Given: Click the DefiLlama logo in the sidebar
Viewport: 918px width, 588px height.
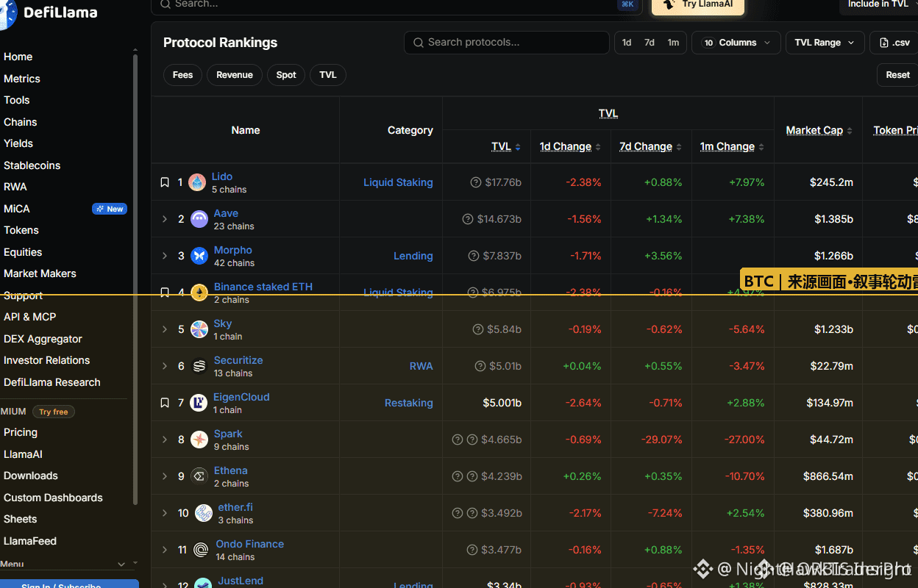Looking at the screenshot, I should tap(49, 12).
